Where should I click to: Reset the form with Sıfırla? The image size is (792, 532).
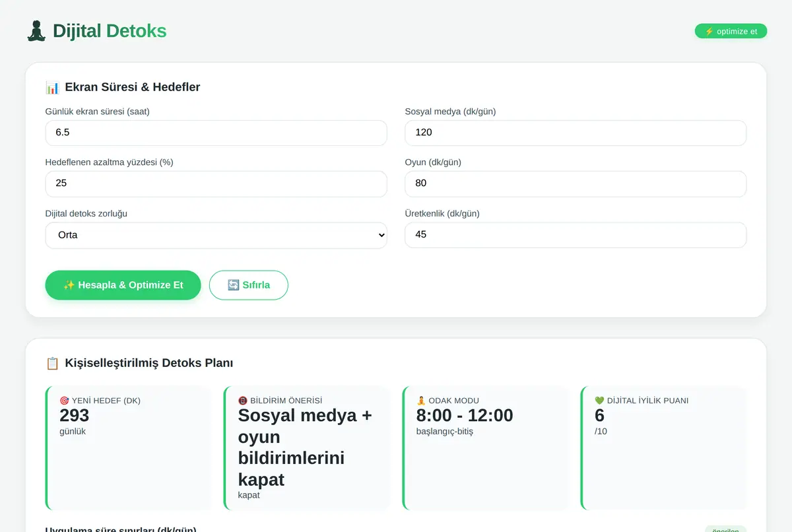249,285
